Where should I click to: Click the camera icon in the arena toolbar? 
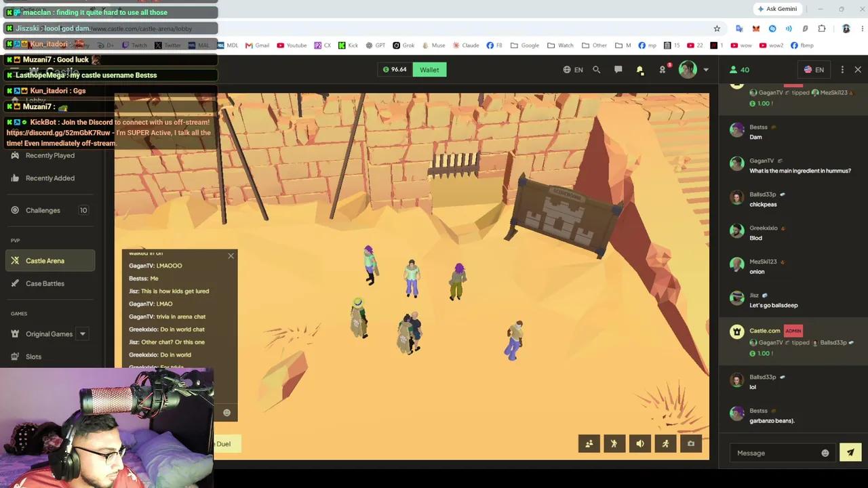[691, 444]
